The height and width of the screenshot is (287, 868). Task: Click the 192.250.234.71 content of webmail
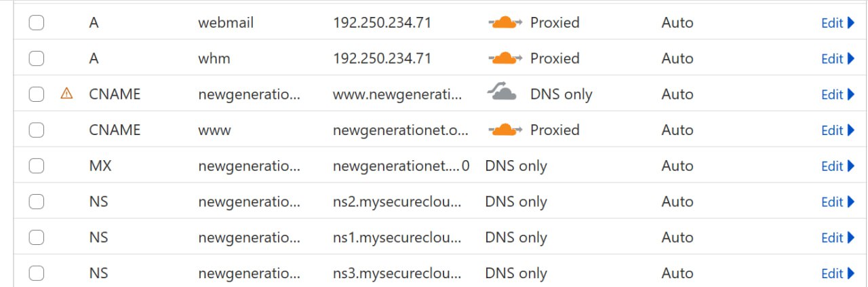pyautogui.click(x=382, y=22)
